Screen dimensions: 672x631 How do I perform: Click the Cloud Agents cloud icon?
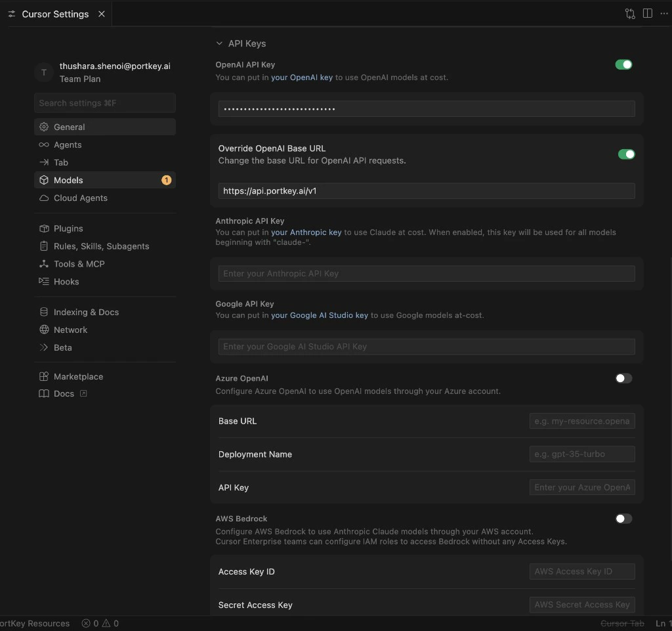pos(44,198)
